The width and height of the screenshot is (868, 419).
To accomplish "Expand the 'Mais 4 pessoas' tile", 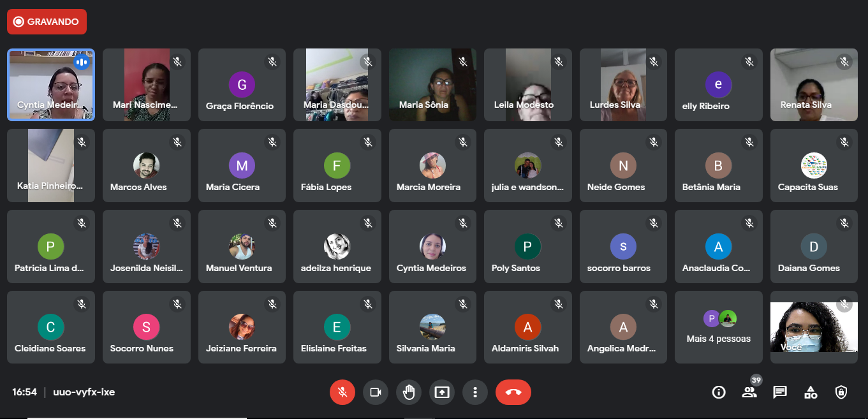I will (718, 327).
